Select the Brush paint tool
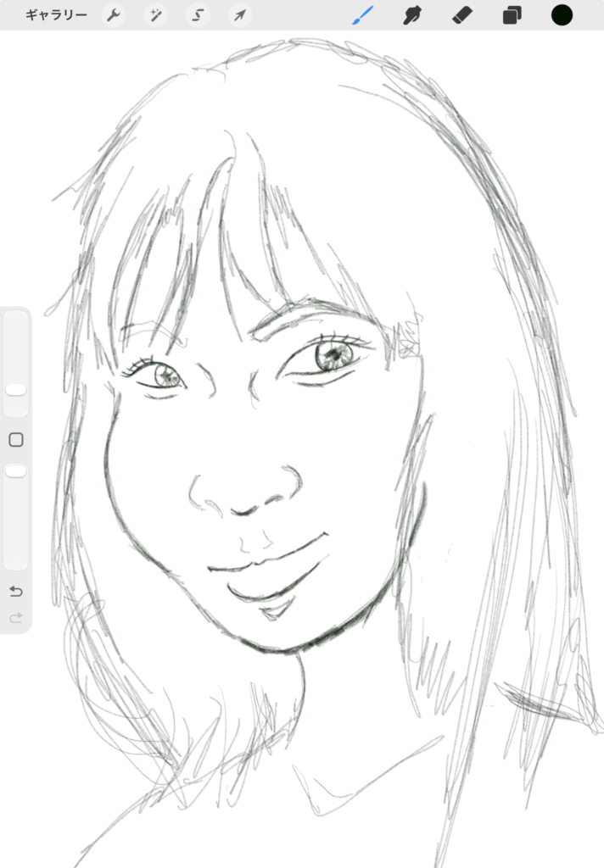This screenshot has width=604, height=868. click(363, 15)
